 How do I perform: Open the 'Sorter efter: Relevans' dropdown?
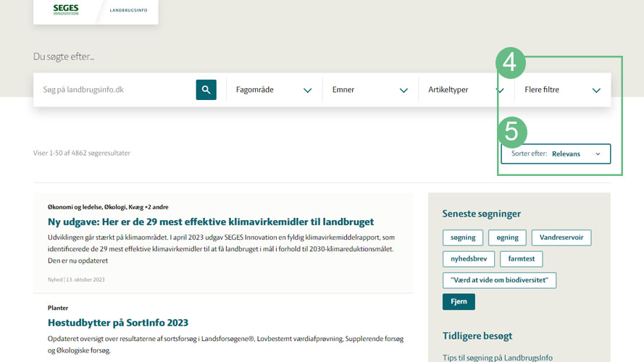556,153
